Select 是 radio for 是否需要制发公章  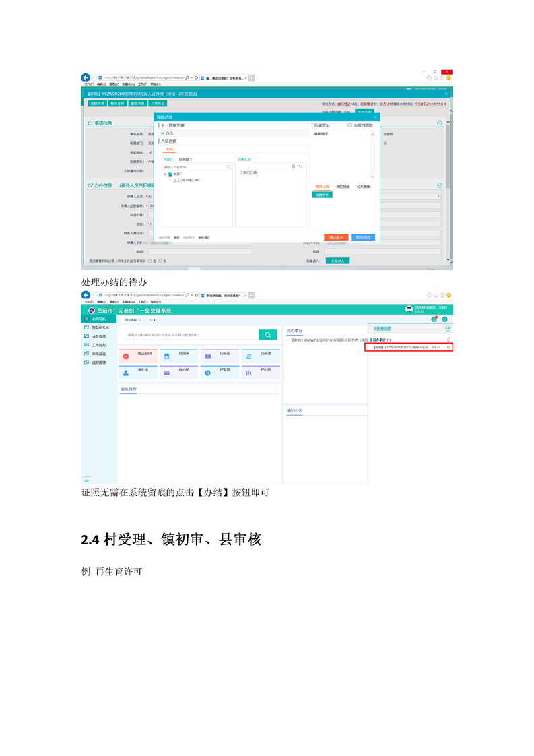coord(150,261)
